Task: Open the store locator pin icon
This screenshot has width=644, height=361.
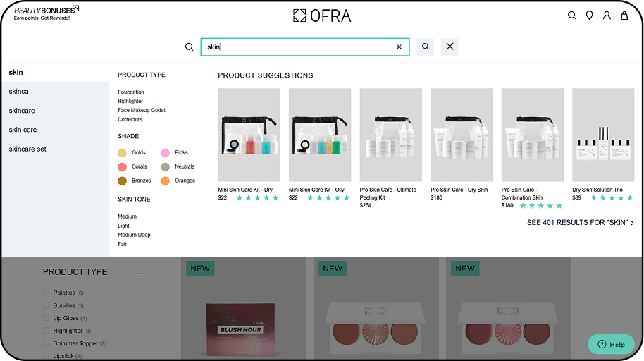Action: coord(589,16)
